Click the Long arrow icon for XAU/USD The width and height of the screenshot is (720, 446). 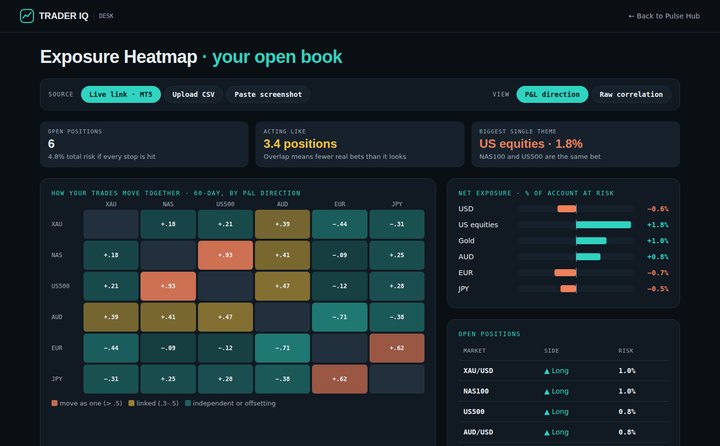(547, 371)
